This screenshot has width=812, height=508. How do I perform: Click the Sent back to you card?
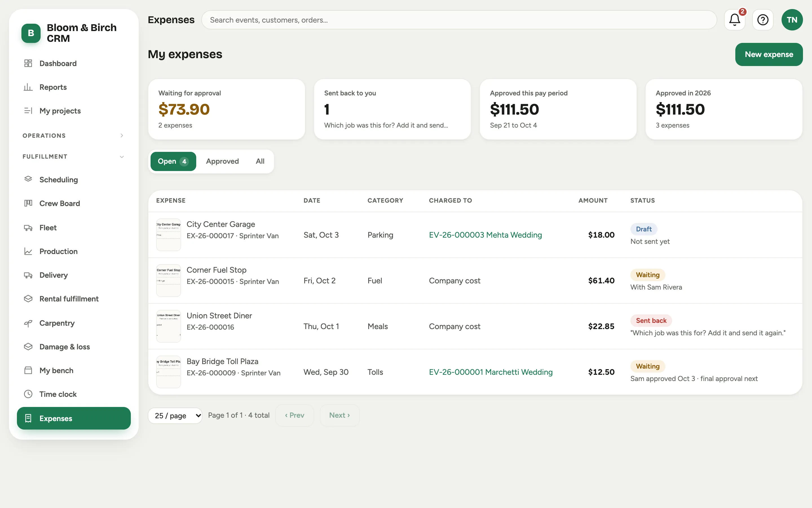[392, 109]
